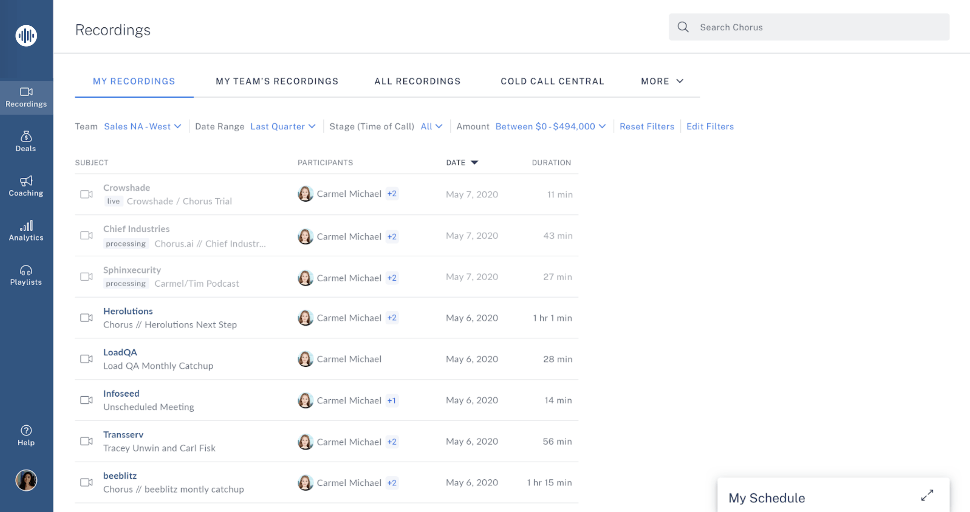Open the Team Sales NA-West dropdown

coord(142,126)
